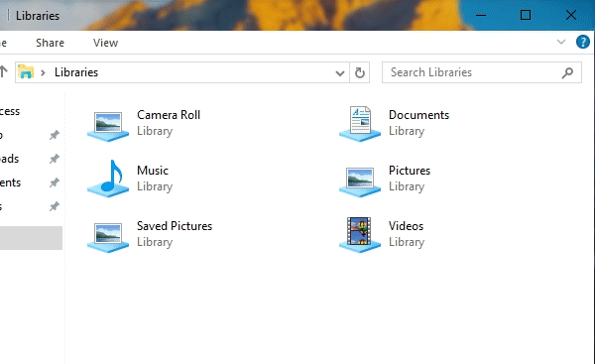Click the search magnifier icon
Image resolution: width=595 pixels, height=364 pixels.
(x=567, y=72)
